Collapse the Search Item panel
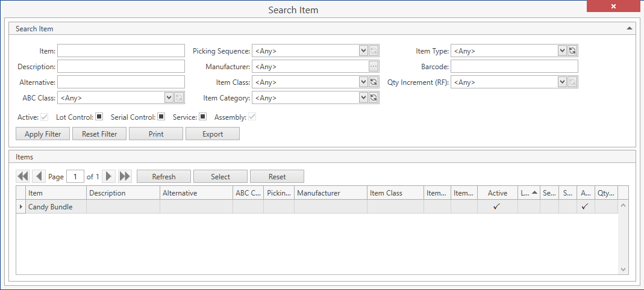 coord(629,29)
